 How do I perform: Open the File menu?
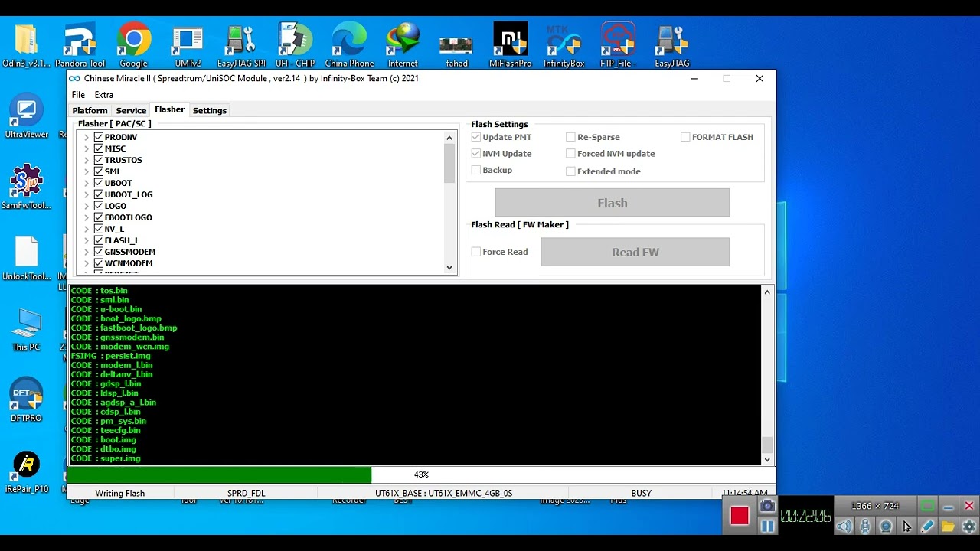coord(78,95)
